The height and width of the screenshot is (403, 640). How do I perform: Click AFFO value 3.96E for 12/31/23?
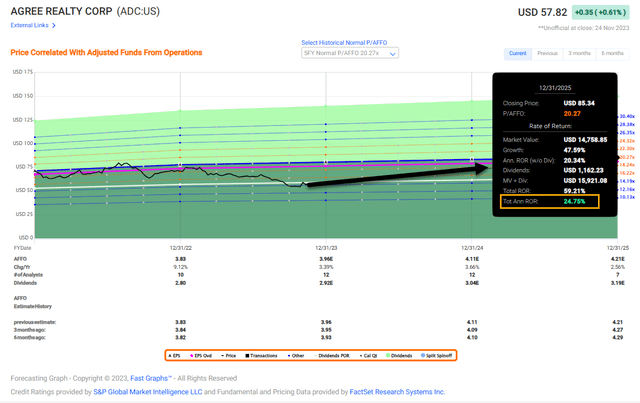pyautogui.click(x=326, y=259)
